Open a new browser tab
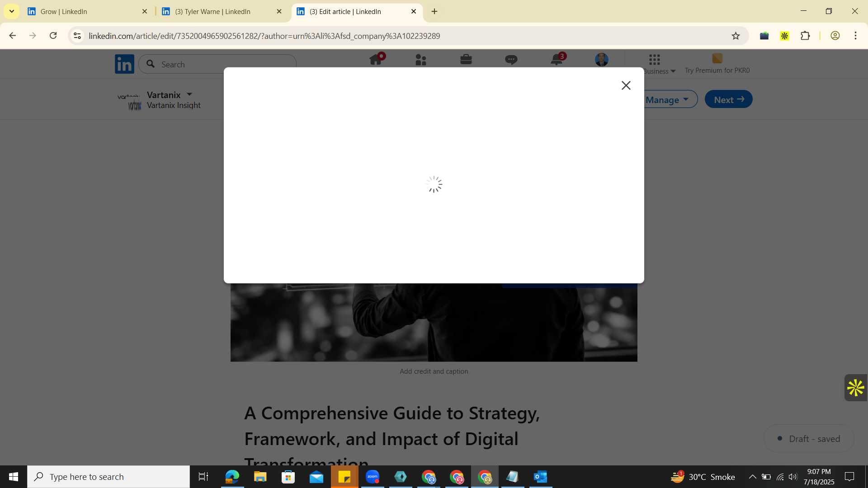 click(x=434, y=11)
